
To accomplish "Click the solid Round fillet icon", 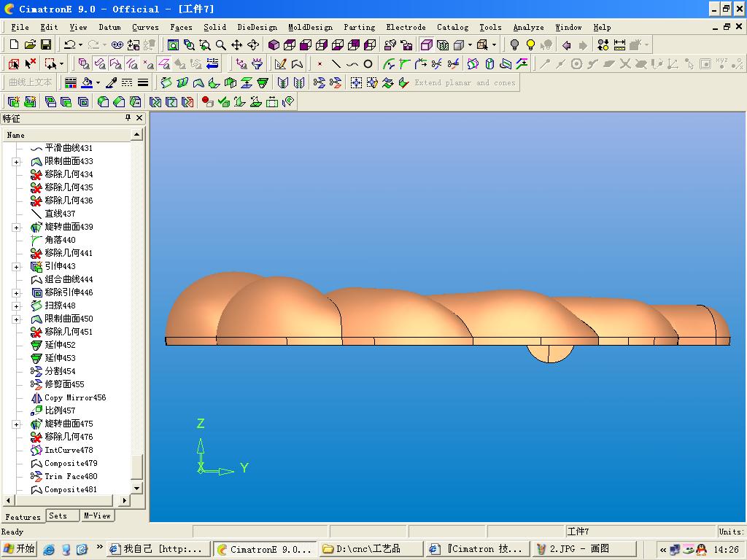I will (104, 101).
